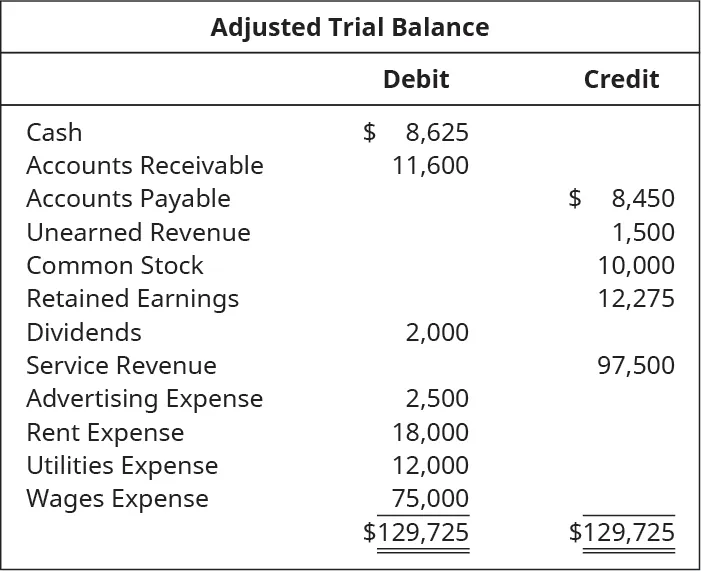Screen dimensions: 701x571
Task: Click the Retained Earnings label
Action: (x=132, y=298)
